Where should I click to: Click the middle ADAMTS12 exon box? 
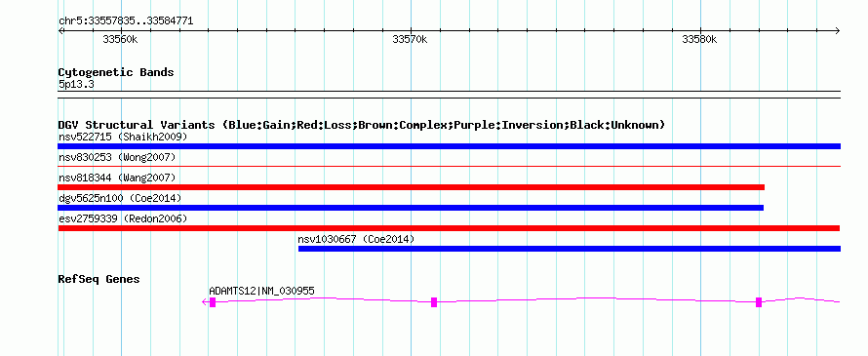(434, 301)
